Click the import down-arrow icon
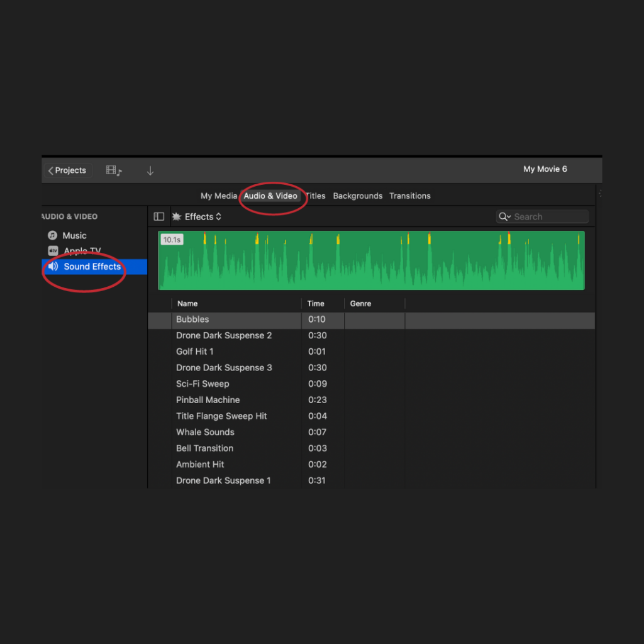The height and width of the screenshot is (644, 644). (x=150, y=170)
